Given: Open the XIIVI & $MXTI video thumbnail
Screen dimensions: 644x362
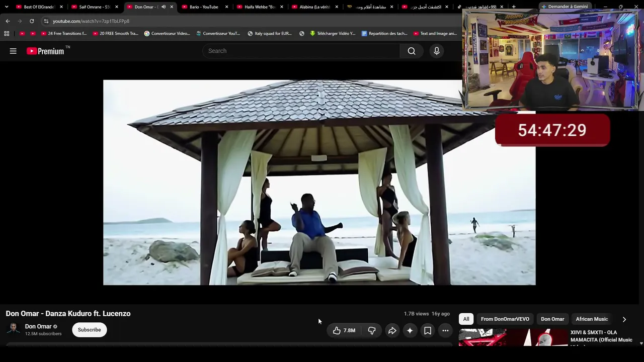Looking at the screenshot, I should pyautogui.click(x=513, y=337).
